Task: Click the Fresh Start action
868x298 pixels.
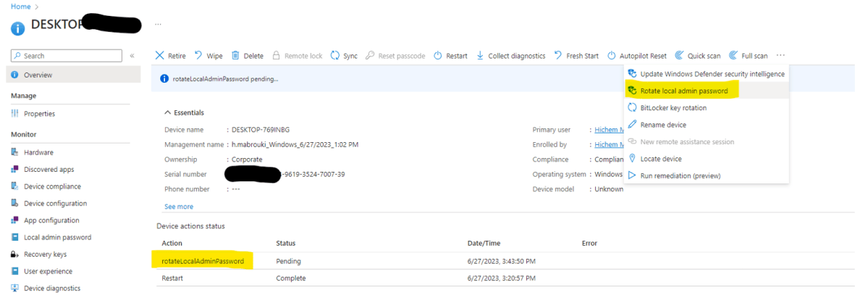Action: click(576, 56)
